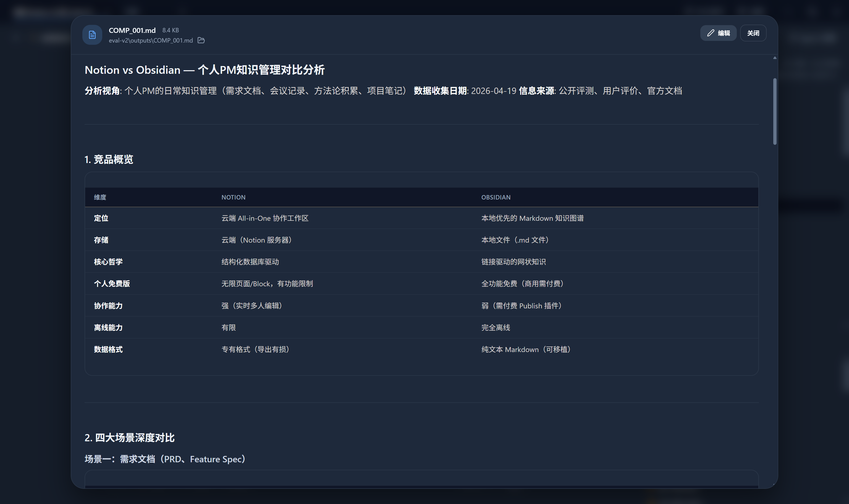Click the 8.4 KB file size label
Viewport: 849px width, 504px height.
171,30
